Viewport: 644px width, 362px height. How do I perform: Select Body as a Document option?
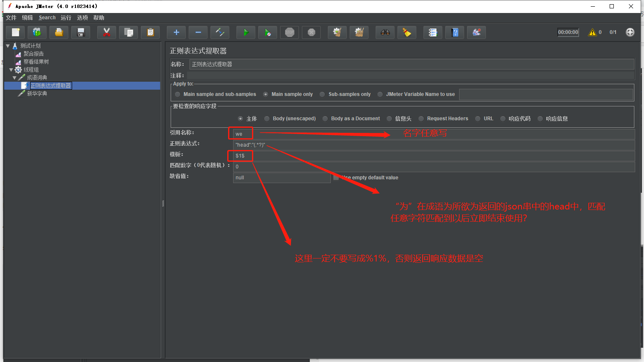click(351, 119)
